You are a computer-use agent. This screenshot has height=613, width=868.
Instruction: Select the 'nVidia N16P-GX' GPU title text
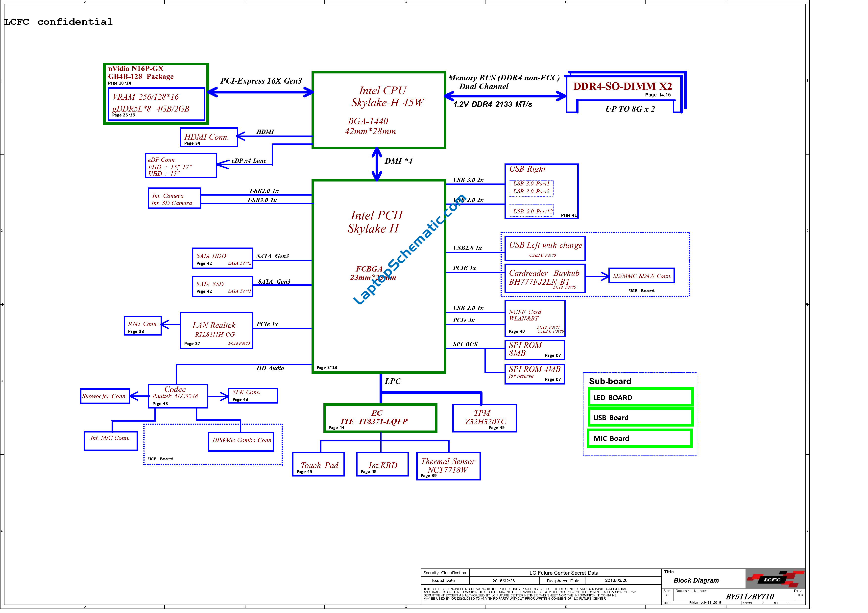click(136, 68)
